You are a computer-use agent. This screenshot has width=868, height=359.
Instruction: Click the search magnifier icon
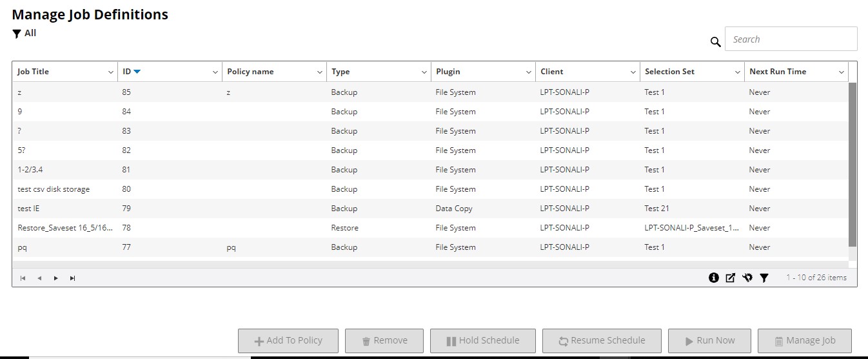tap(715, 42)
